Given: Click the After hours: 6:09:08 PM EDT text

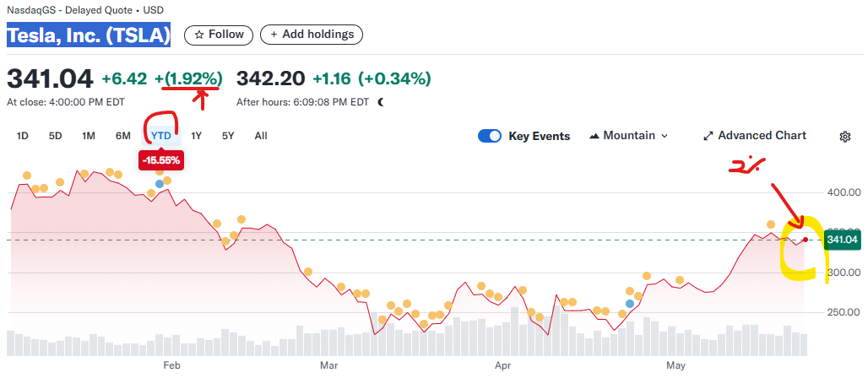Looking at the screenshot, I should pyautogui.click(x=302, y=102).
